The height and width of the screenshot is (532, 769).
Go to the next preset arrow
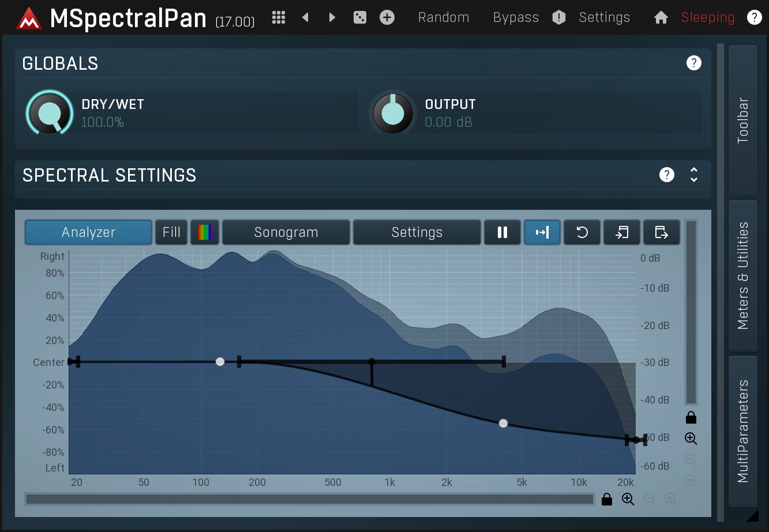[332, 18]
